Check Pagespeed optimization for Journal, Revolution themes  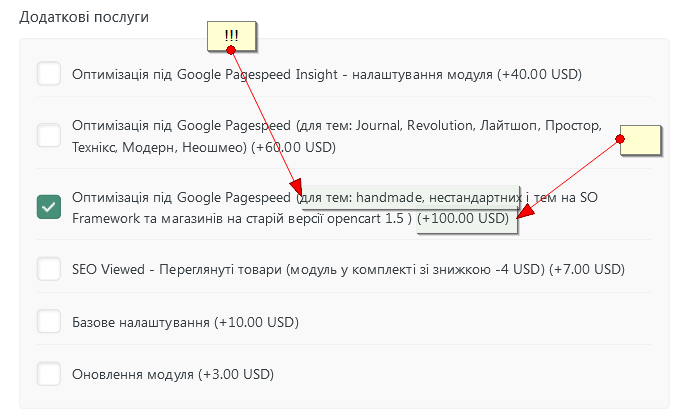coord(48,136)
